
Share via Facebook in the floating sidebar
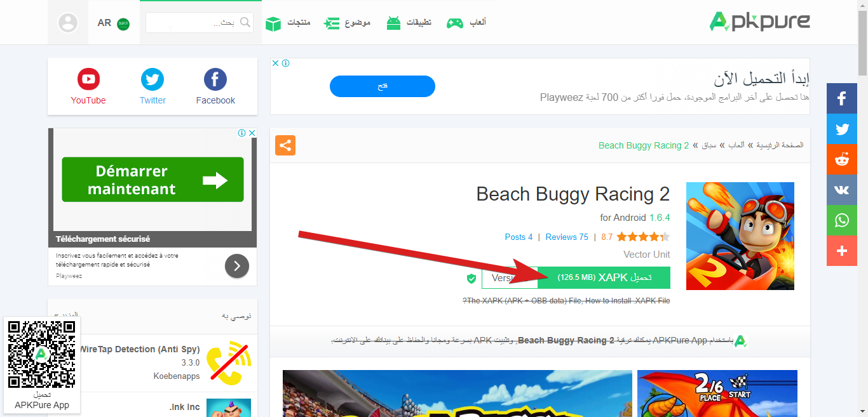pos(842,98)
